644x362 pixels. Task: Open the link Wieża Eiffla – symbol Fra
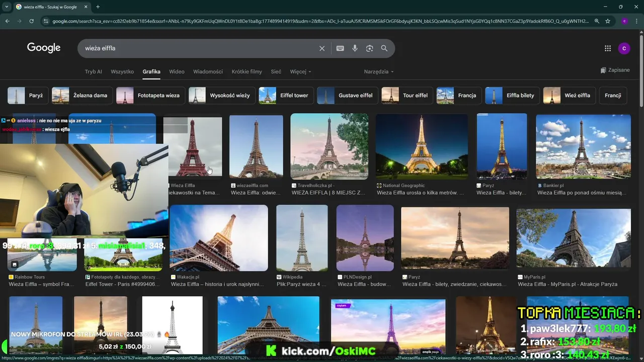(41, 284)
